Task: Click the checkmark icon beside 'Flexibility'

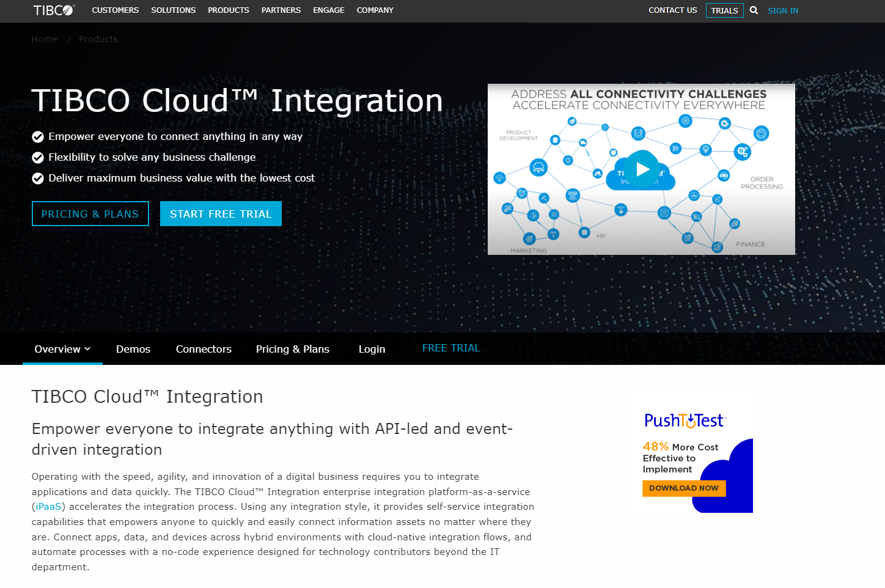Action: 38,158
